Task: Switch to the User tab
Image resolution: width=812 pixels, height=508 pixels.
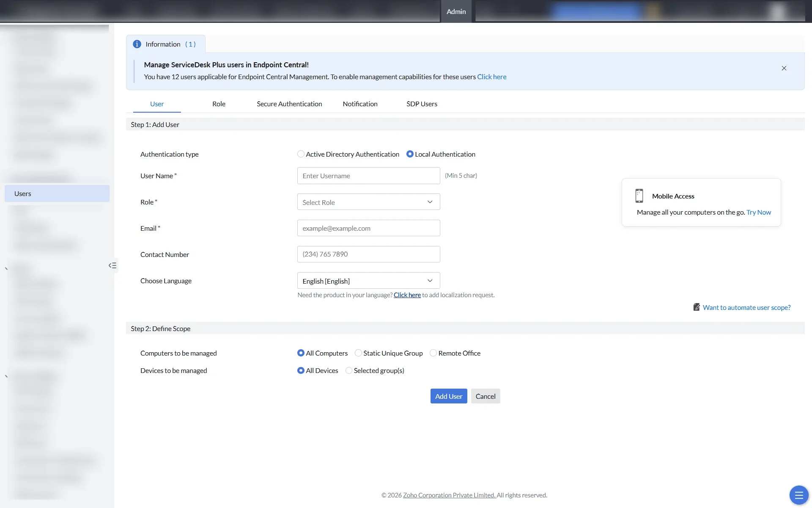Action: coord(157,104)
